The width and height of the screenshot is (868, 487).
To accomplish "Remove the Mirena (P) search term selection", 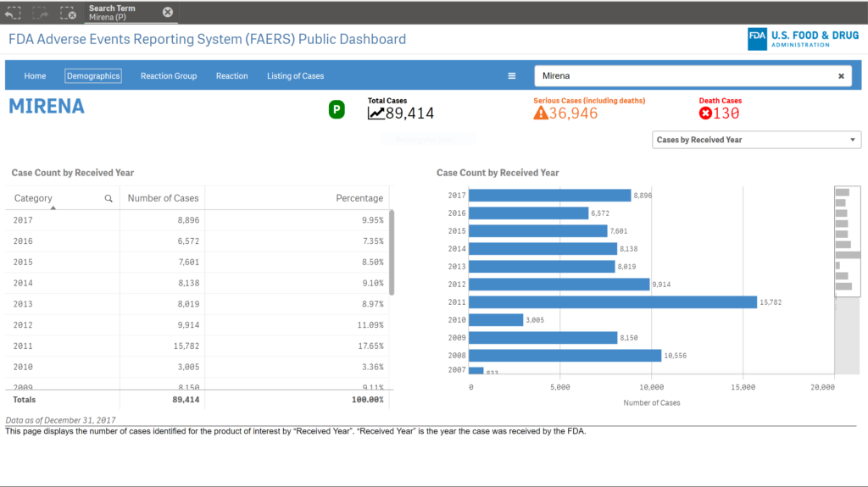I will click(168, 12).
